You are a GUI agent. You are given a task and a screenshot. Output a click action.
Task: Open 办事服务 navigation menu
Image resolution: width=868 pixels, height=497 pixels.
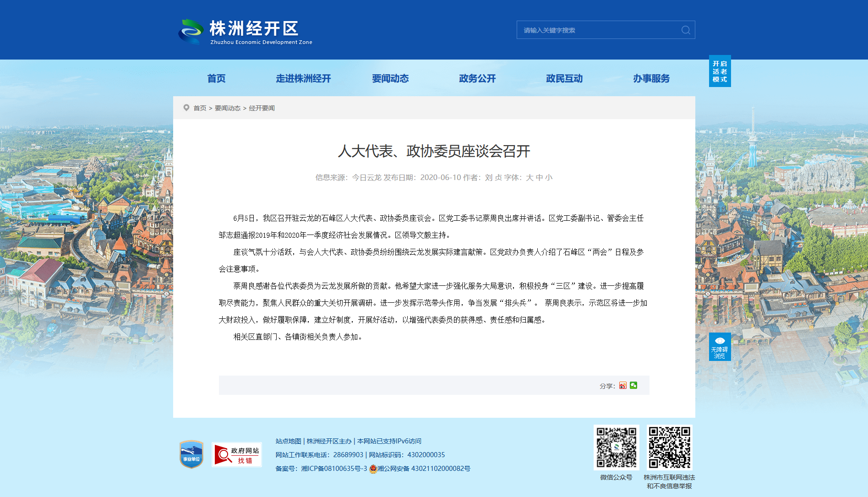[651, 78]
